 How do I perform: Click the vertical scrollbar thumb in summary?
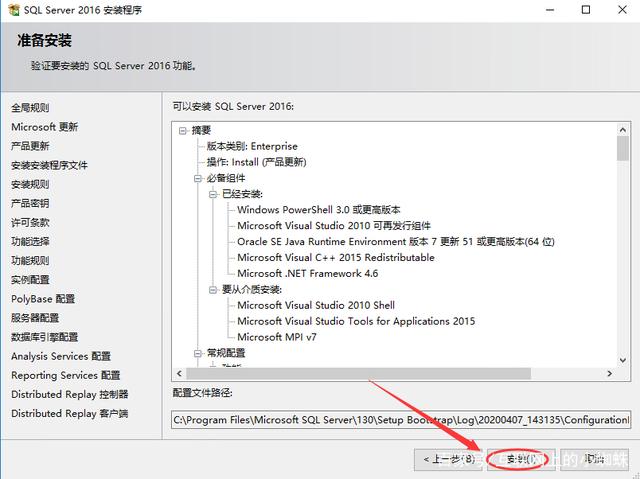(623, 149)
